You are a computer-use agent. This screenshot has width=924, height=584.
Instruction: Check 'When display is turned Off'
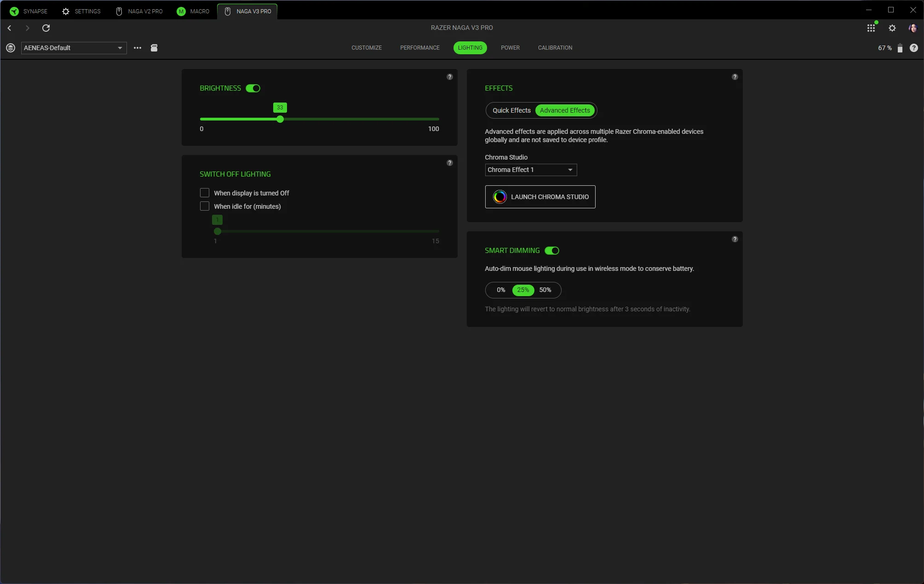[x=205, y=193]
